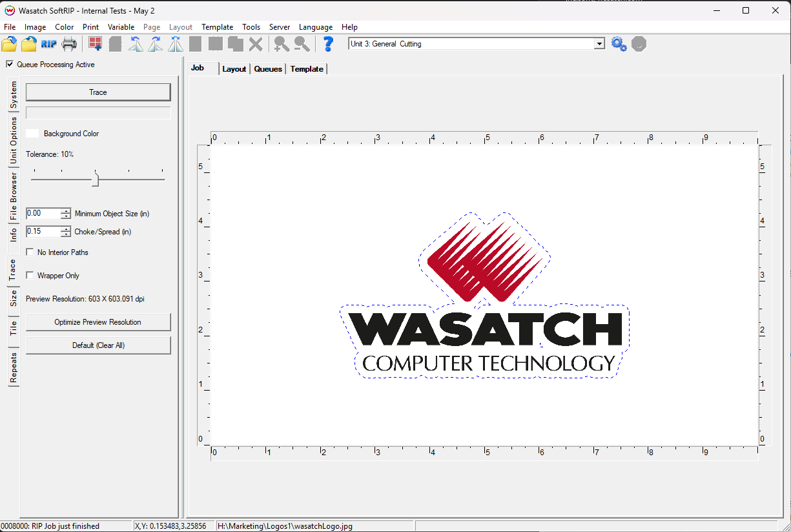Click the Trace button
The width and height of the screenshot is (791, 532).
98,92
